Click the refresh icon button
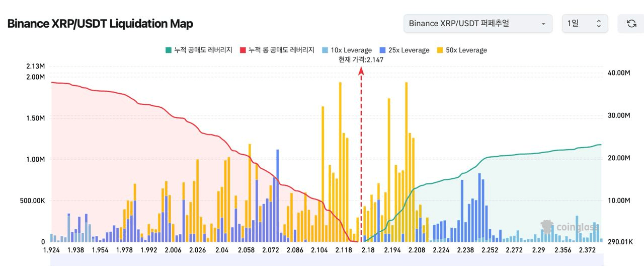 (x=631, y=24)
